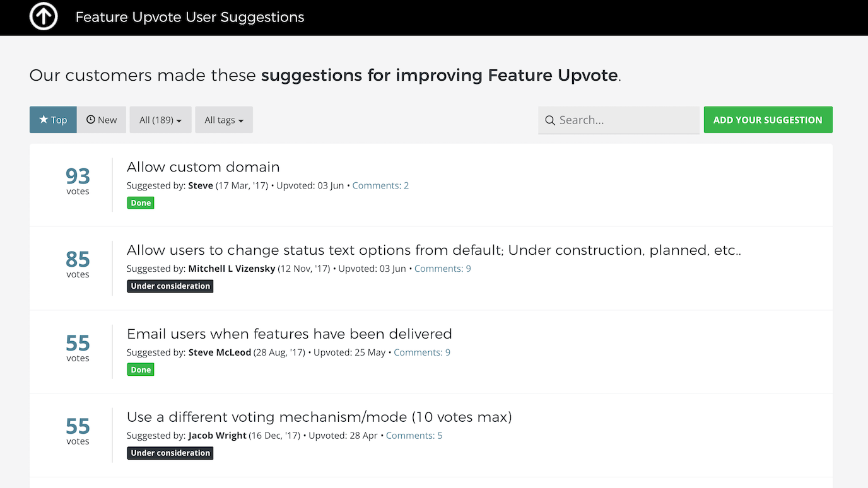The image size is (868, 488).
Task: Open the status change suggestion by Mitchell L Vizensky
Action: point(434,250)
